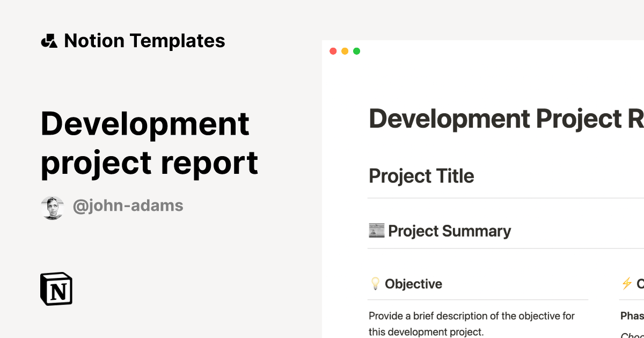Click the lightbulb icon beside Objective
This screenshot has height=338, width=644.
click(376, 284)
